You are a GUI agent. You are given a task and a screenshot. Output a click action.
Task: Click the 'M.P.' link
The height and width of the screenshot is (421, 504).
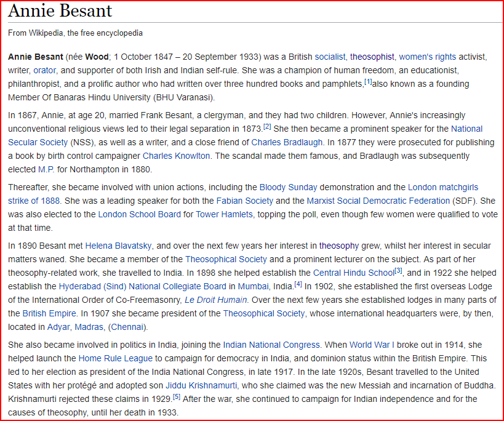pos(46,169)
